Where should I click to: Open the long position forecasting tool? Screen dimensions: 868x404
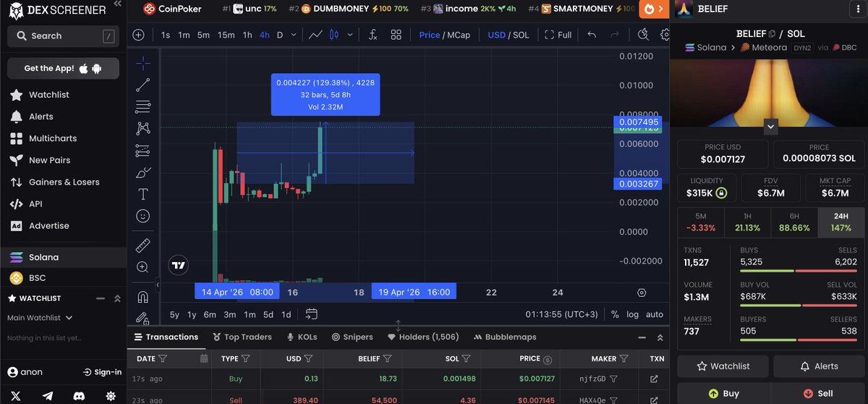click(142, 151)
